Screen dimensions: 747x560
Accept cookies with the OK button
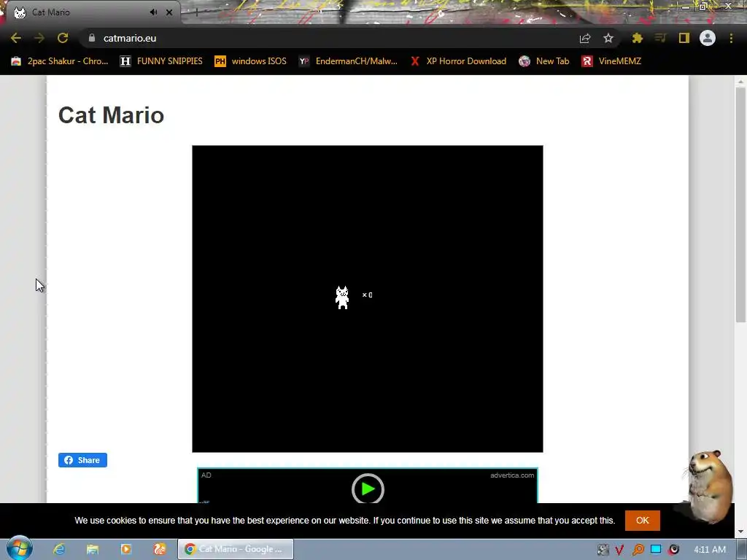[642, 521]
